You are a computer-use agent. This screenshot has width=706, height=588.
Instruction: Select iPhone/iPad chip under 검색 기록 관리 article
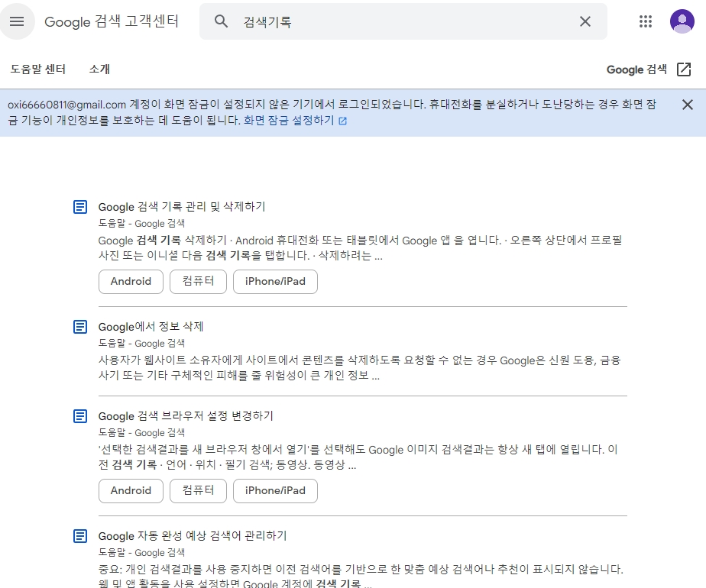pos(275,282)
